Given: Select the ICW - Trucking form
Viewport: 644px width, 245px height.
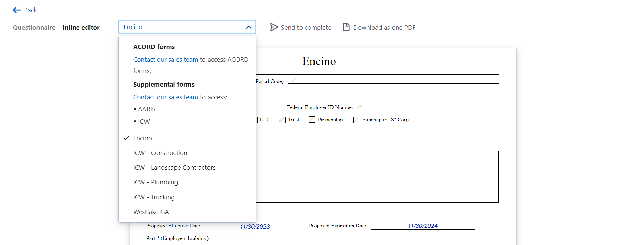Looking at the screenshot, I should pyautogui.click(x=154, y=197).
